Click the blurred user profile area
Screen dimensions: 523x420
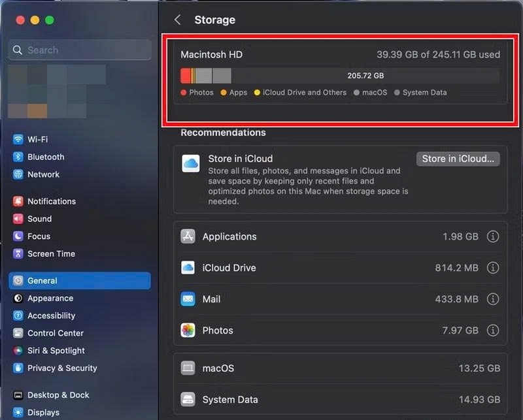tap(57, 91)
